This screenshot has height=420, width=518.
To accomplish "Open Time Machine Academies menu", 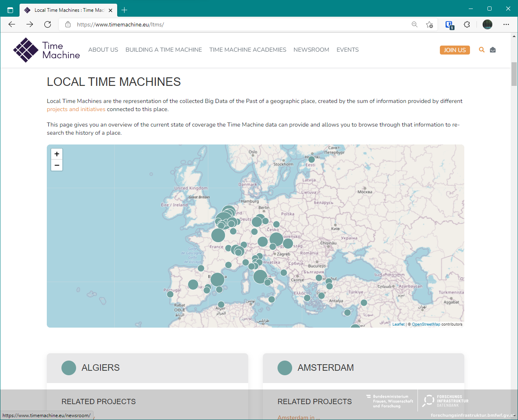I will click(x=247, y=50).
